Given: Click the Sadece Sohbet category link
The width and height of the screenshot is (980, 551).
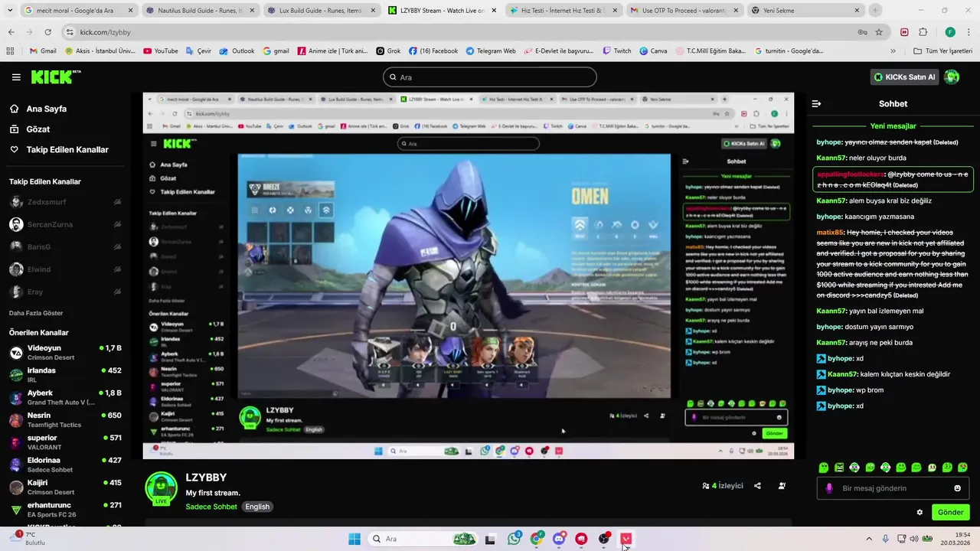Looking at the screenshot, I should (x=211, y=507).
